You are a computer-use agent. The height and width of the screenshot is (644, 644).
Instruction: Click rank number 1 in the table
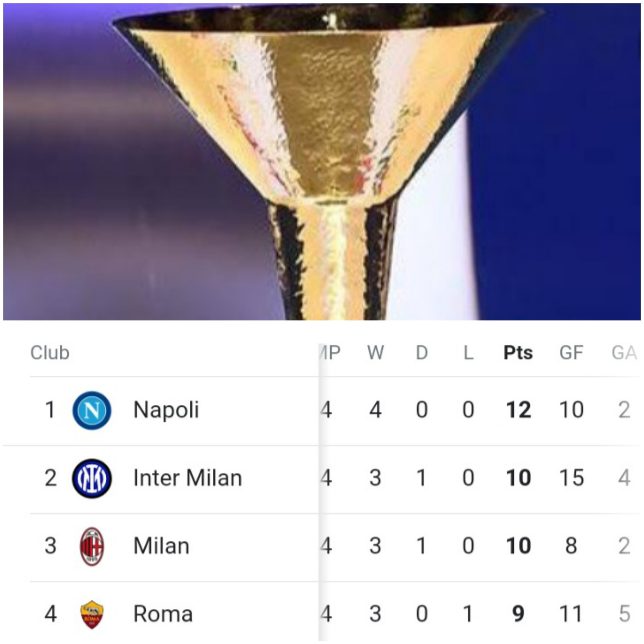pyautogui.click(x=50, y=410)
